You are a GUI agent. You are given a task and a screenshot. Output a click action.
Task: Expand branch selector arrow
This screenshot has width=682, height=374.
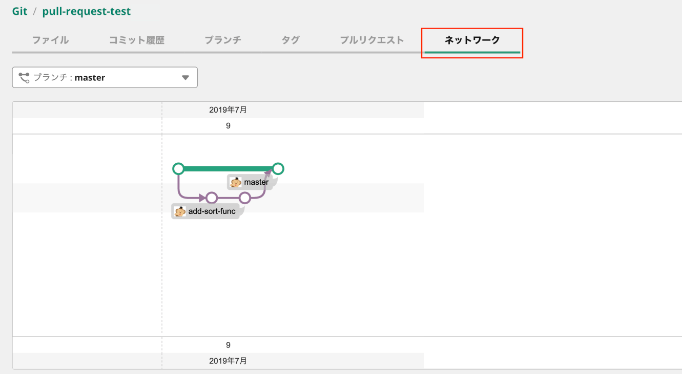(x=185, y=78)
